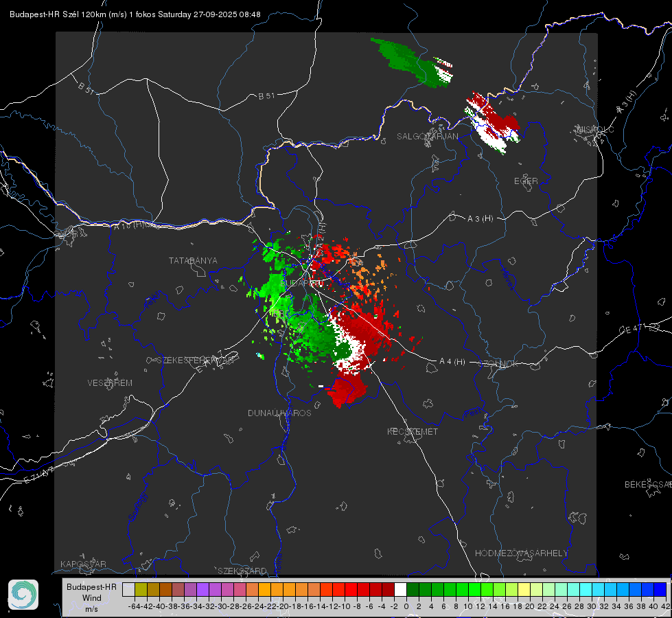Select the EGER city label

526,181
